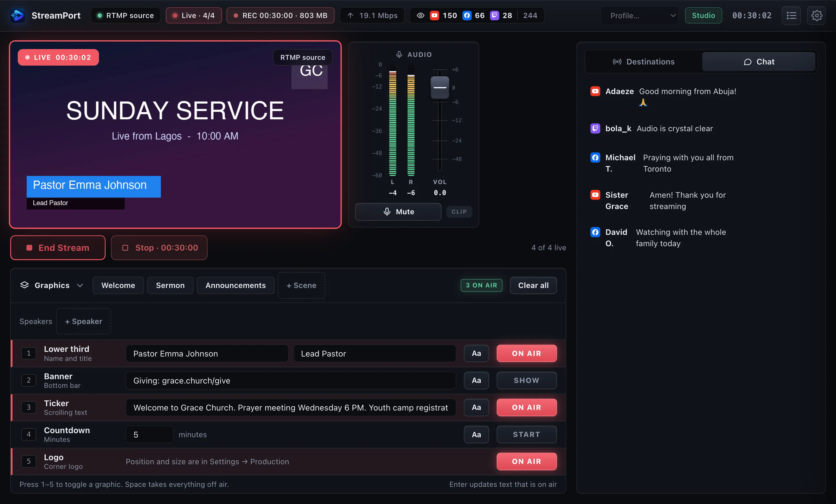Viewport: 836px width, 504px height.
Task: Stop the recording at 00:30:00
Action: pyautogui.click(x=159, y=248)
